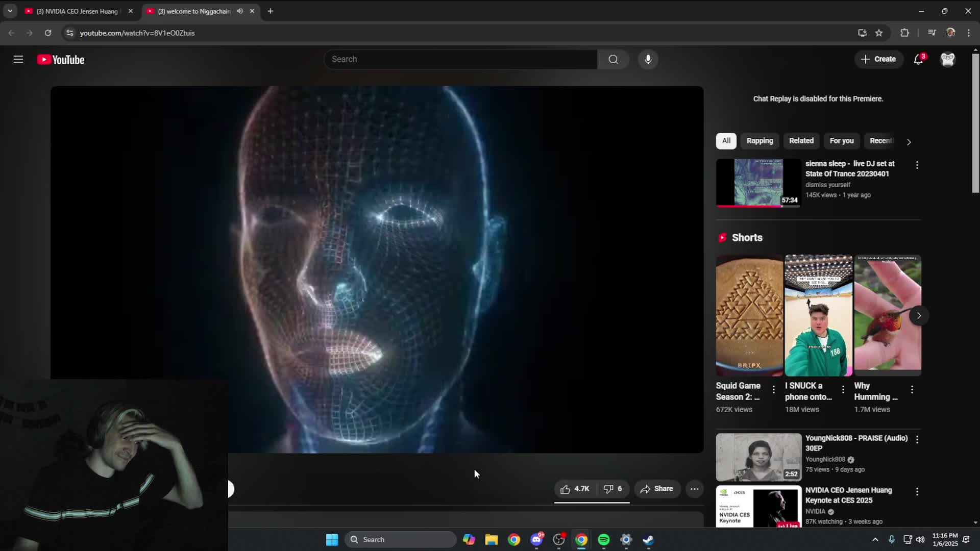
Task: Click the page vertical scrollbar thumb
Action: [x=975, y=122]
